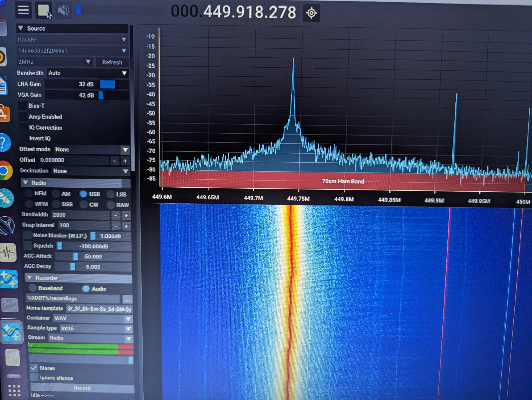Click the Snap Interval field
Viewport: 532px width, 400px height.
point(84,225)
